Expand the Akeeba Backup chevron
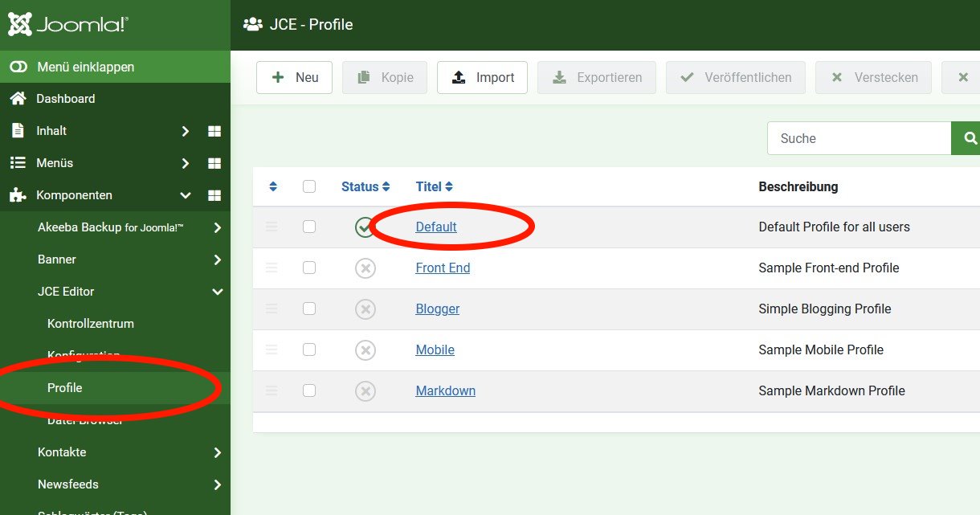The height and width of the screenshot is (515, 980). coord(217,227)
